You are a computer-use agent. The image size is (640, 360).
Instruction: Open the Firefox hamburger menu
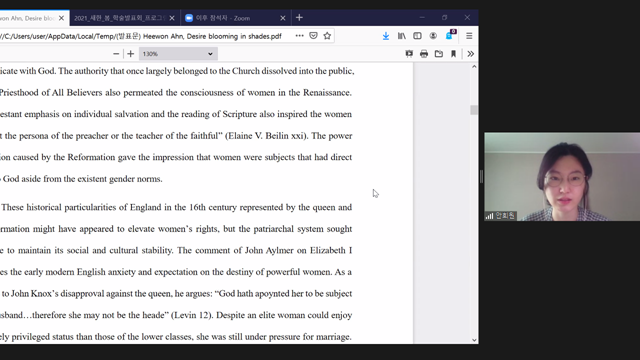(469, 36)
